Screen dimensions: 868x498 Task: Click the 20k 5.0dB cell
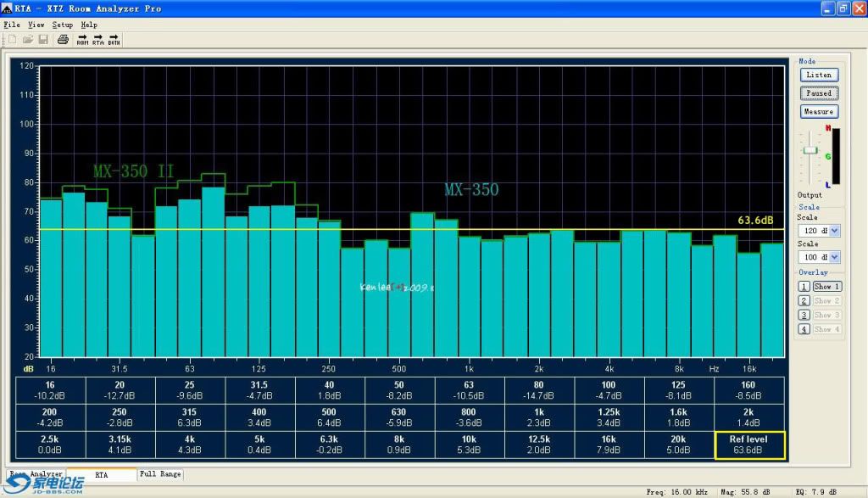click(679, 445)
